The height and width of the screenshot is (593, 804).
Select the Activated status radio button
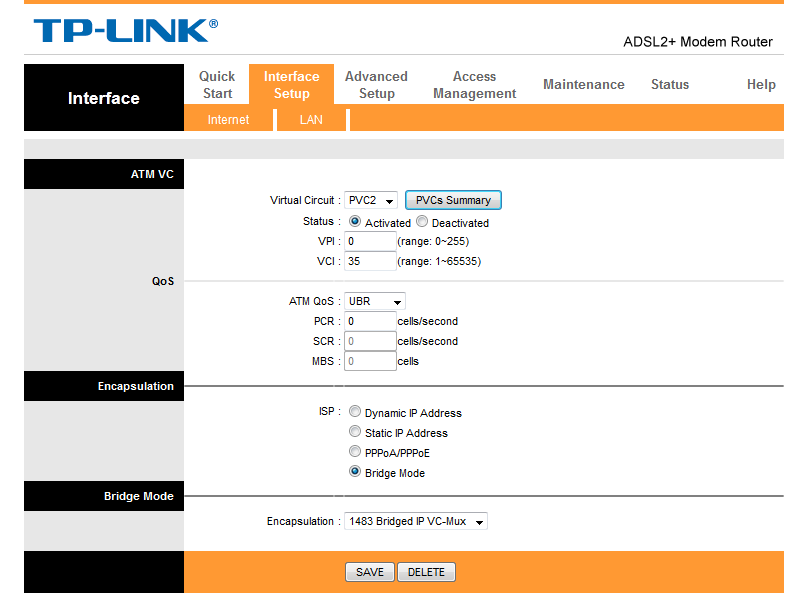point(355,221)
